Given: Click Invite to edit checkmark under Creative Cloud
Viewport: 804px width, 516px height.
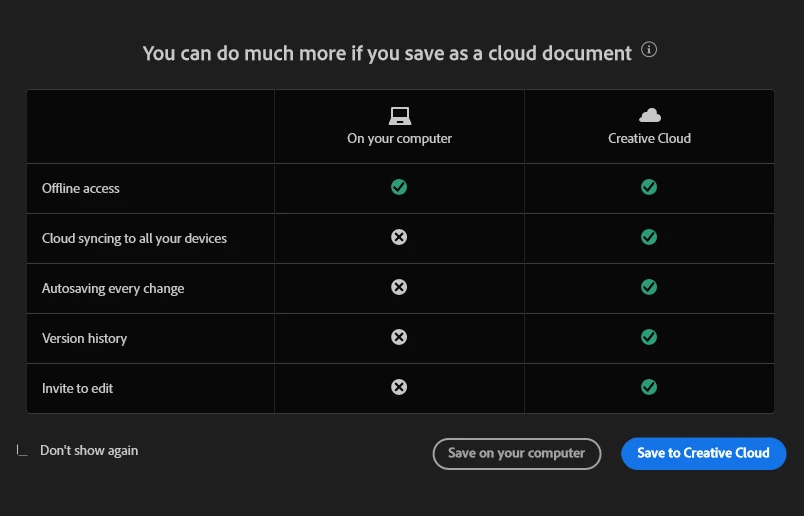Looking at the screenshot, I should point(649,387).
